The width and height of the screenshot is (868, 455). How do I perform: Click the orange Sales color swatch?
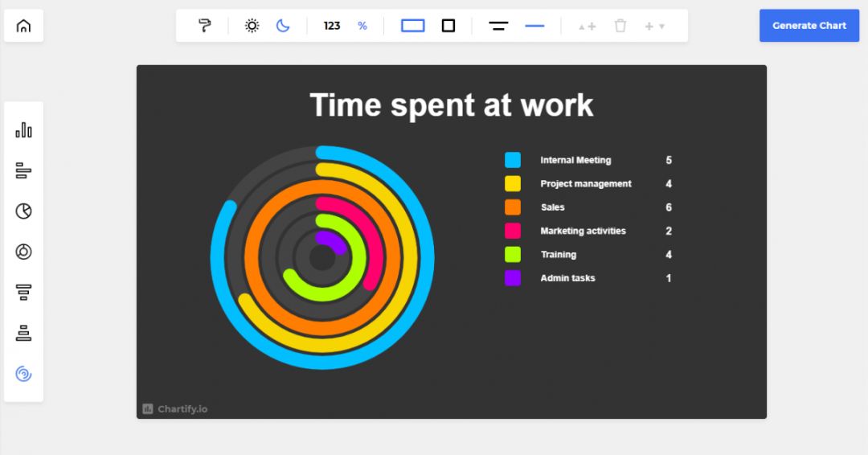click(x=513, y=207)
